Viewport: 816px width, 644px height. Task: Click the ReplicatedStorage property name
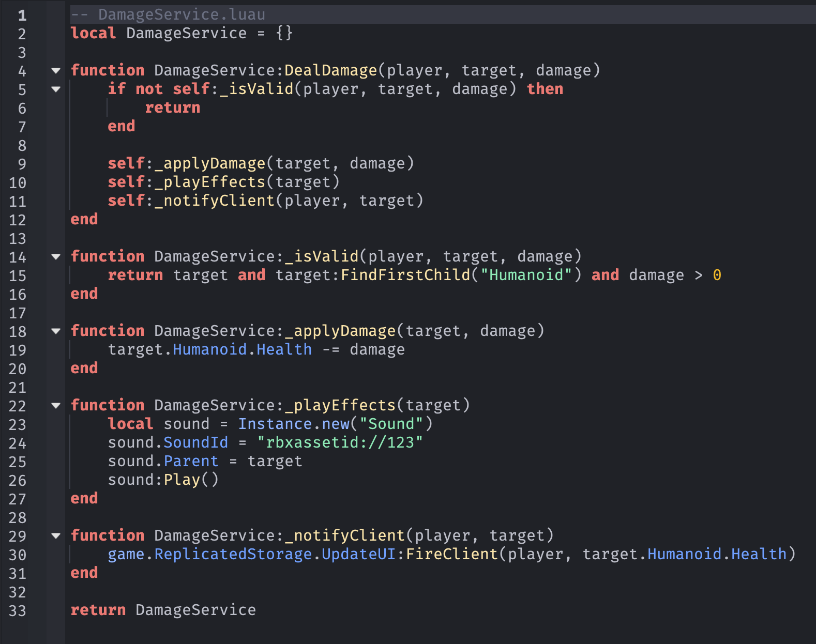point(233,554)
